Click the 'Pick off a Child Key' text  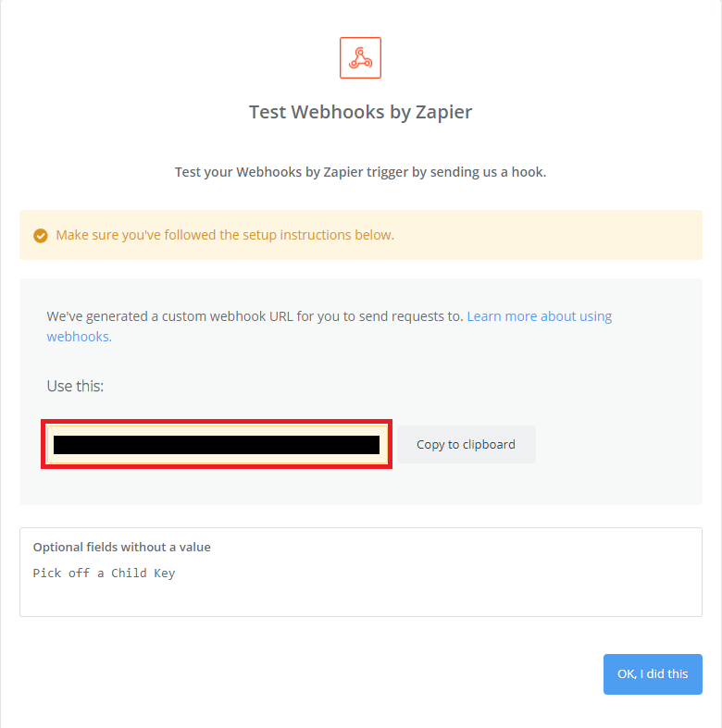tap(104, 574)
